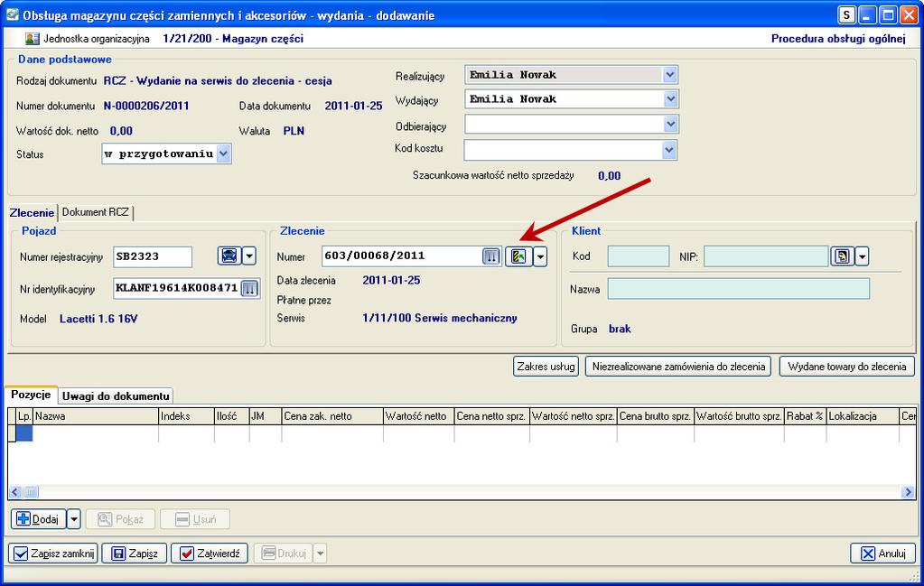Click the document number N-0000206/2011
Image resolution: width=924 pixels, height=586 pixels.
[x=146, y=106]
